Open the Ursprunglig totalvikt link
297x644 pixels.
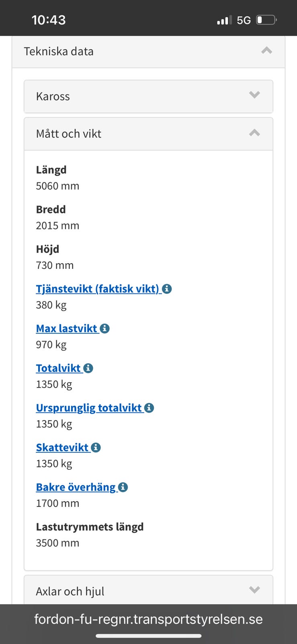tap(89, 408)
